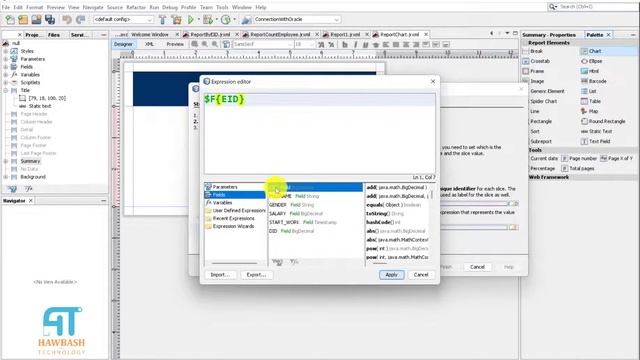Image resolution: width=640 pixels, height=360 pixels.
Task: Click Bold icon in designer toolbar
Action: (x=345, y=44)
